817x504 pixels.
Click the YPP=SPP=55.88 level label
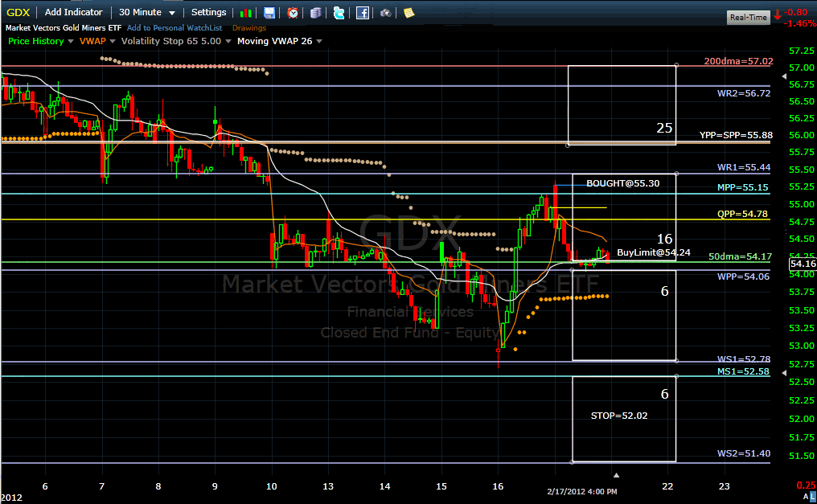coord(736,135)
